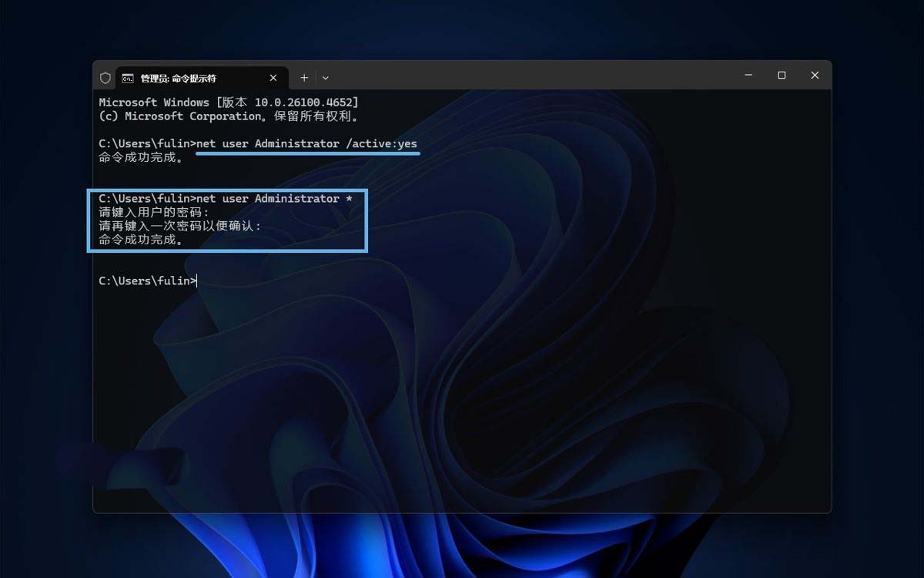Click the blinking cursor at the prompt
The image size is (924, 578).
point(197,281)
